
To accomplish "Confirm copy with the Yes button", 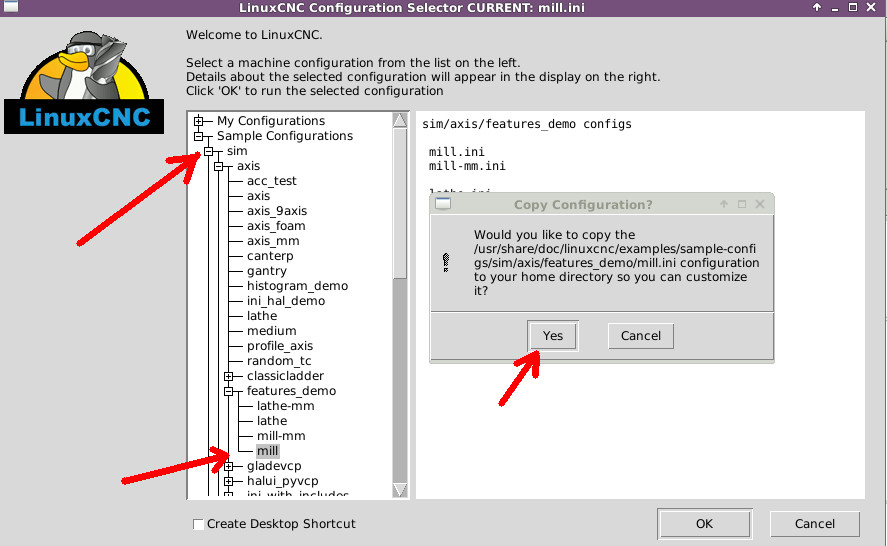I will (553, 336).
